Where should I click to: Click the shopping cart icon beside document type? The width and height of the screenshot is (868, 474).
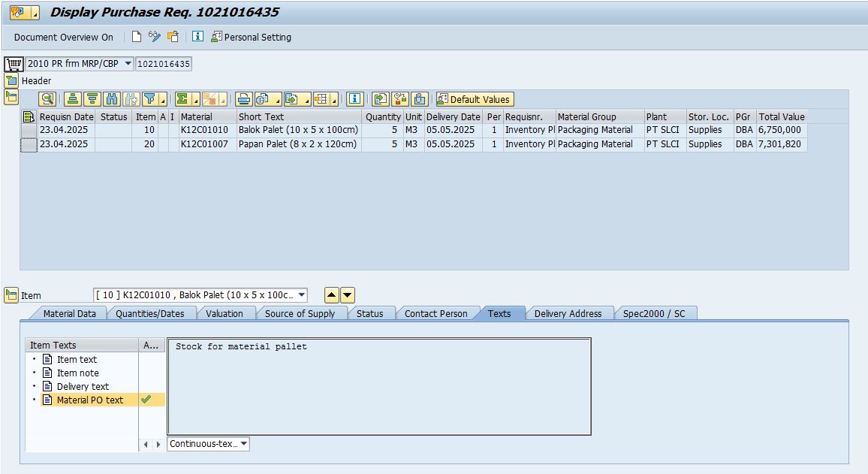(x=14, y=64)
